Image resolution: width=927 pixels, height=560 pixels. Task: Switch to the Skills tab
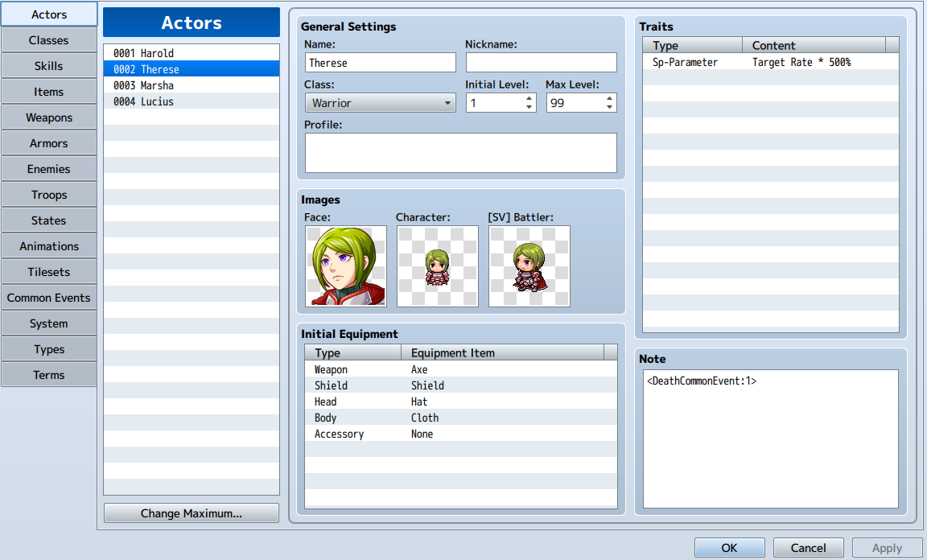click(49, 66)
